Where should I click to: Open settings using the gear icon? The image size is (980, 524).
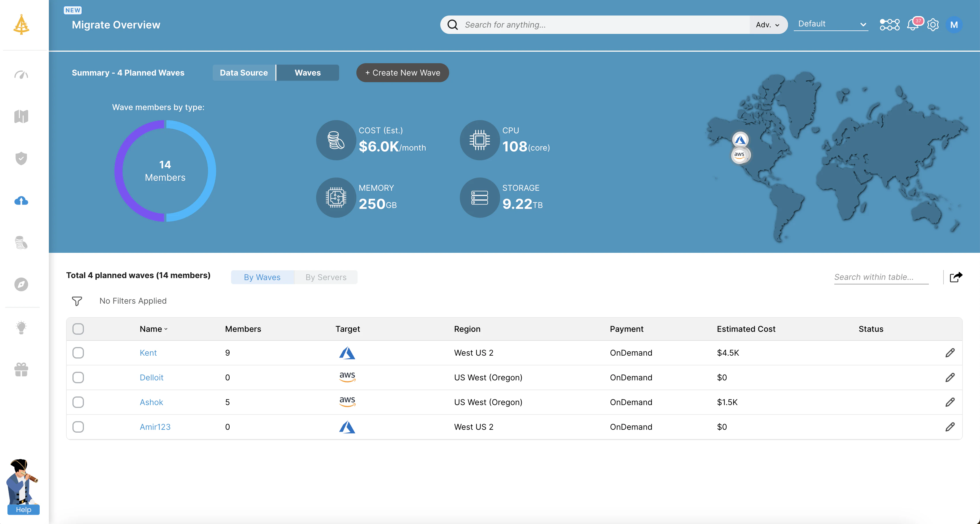click(x=933, y=25)
